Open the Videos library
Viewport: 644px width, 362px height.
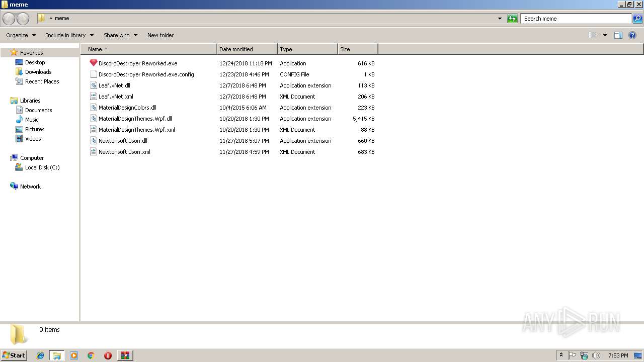point(33,139)
